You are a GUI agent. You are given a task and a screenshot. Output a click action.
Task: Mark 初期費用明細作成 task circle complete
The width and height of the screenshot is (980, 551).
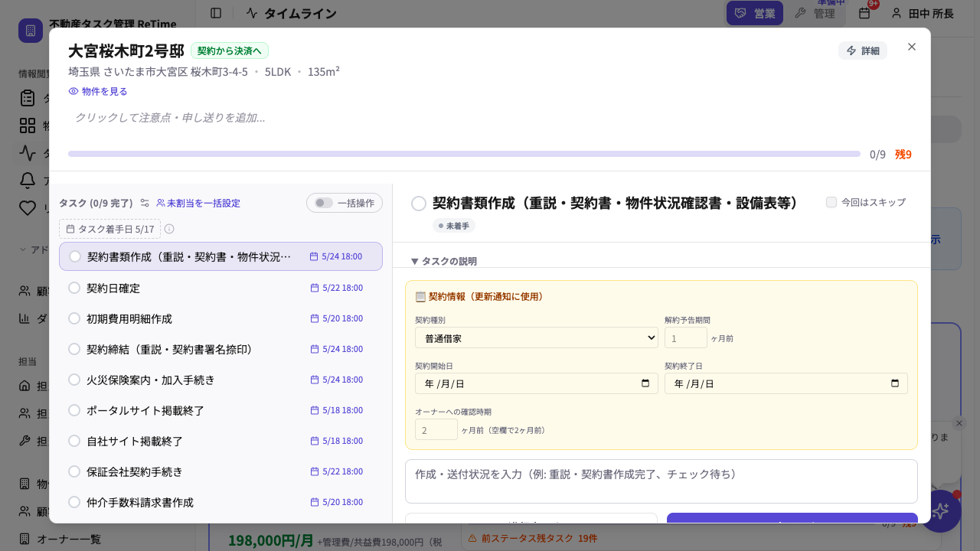[74, 318]
